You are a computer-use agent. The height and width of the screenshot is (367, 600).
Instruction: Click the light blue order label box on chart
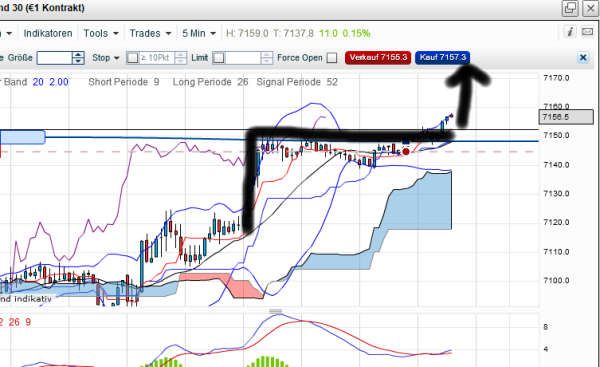click(x=23, y=137)
